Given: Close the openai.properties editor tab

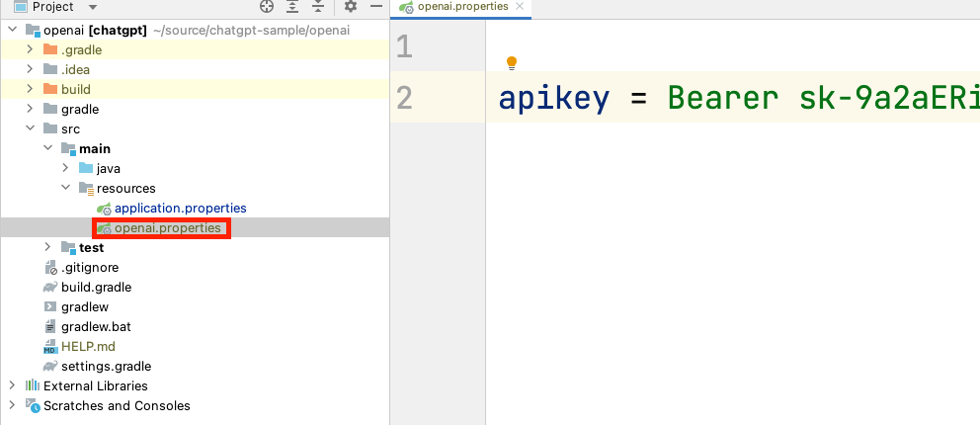Looking at the screenshot, I should coord(520,7).
